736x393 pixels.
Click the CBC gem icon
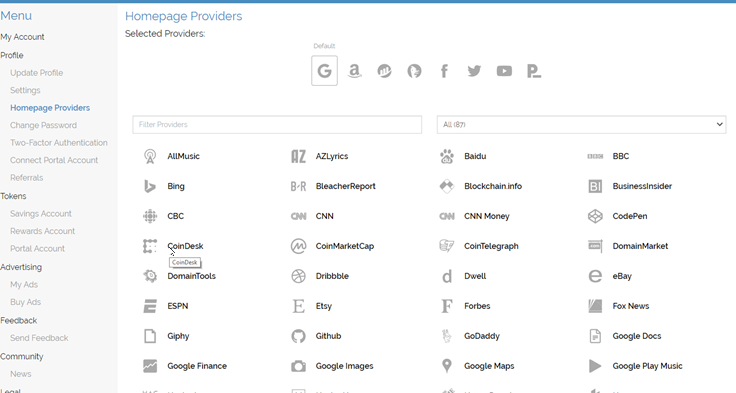150,216
